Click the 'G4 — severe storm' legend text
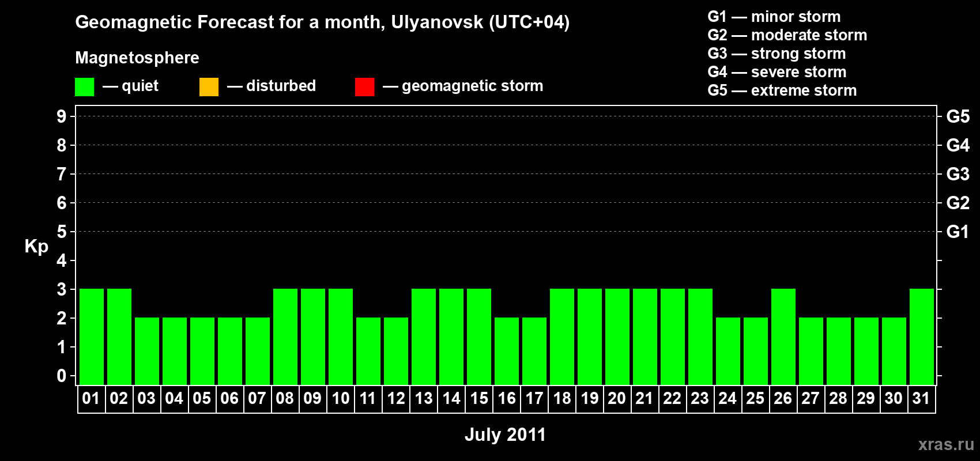The height and width of the screenshot is (461, 980). pyautogui.click(x=777, y=72)
